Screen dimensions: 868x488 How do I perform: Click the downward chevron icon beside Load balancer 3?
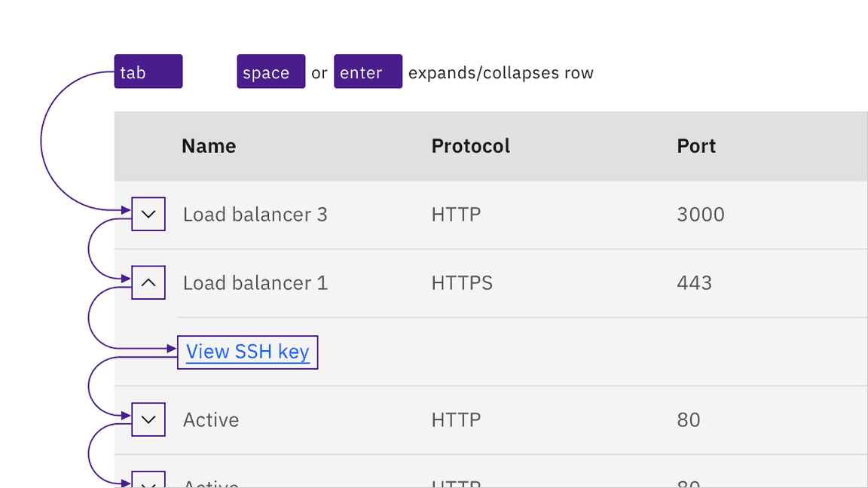[148, 214]
